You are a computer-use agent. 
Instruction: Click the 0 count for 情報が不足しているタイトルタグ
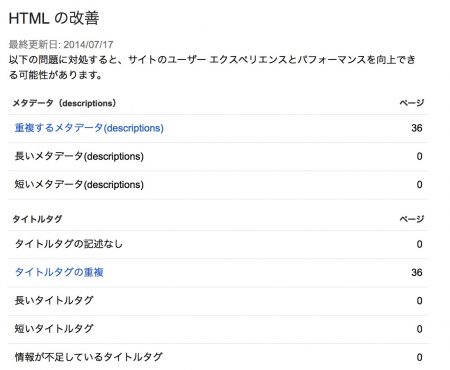pyautogui.click(x=419, y=357)
